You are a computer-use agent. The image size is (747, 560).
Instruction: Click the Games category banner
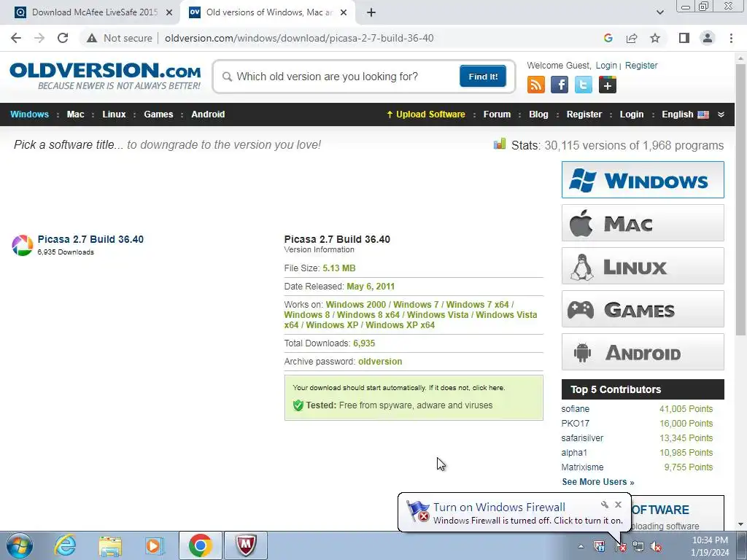(x=643, y=309)
